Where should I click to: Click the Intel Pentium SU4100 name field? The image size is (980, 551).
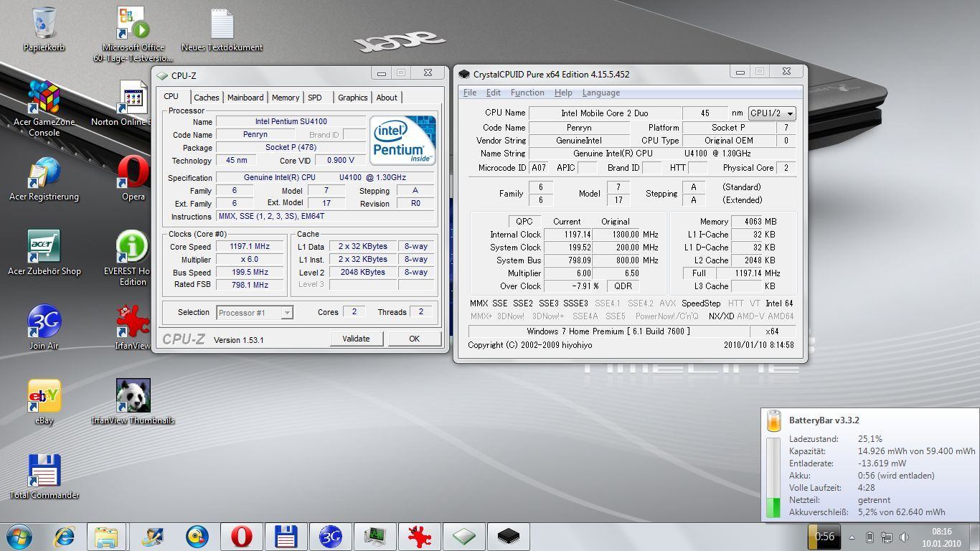click(291, 122)
